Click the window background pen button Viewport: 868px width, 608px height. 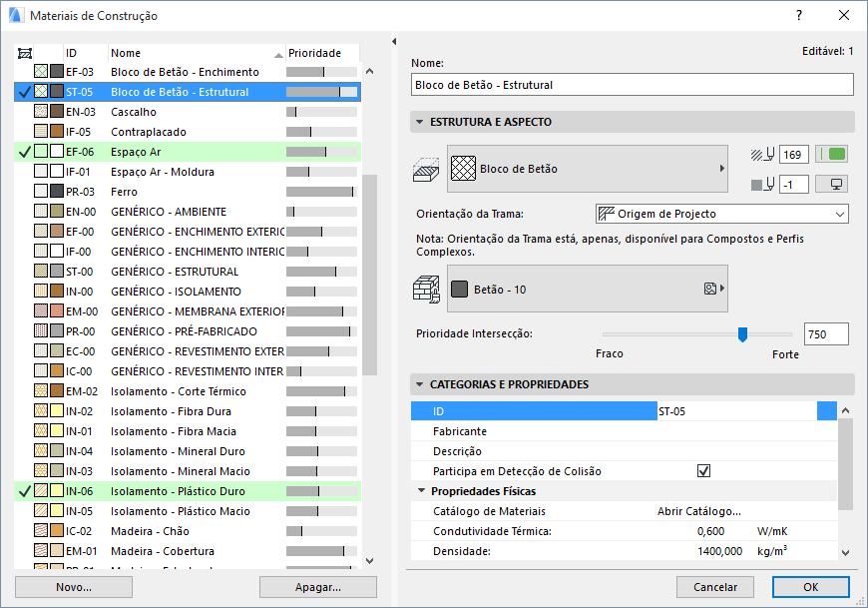(831, 184)
